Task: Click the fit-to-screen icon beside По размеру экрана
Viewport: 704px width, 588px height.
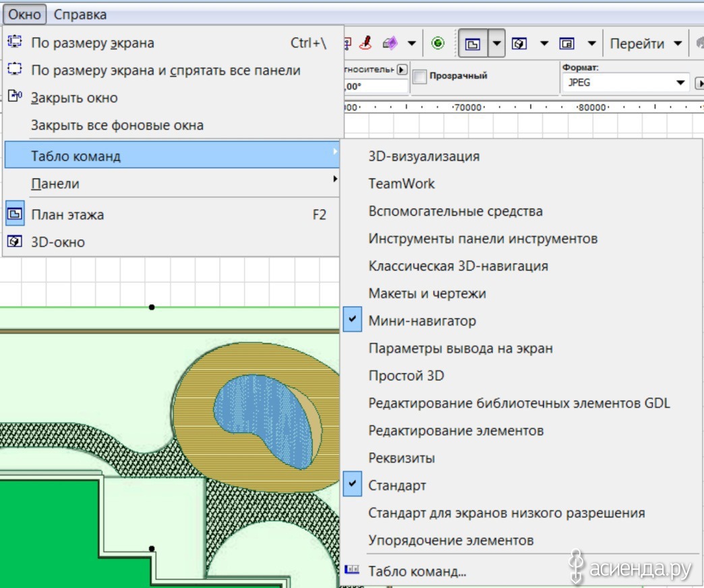Action: click(x=15, y=41)
